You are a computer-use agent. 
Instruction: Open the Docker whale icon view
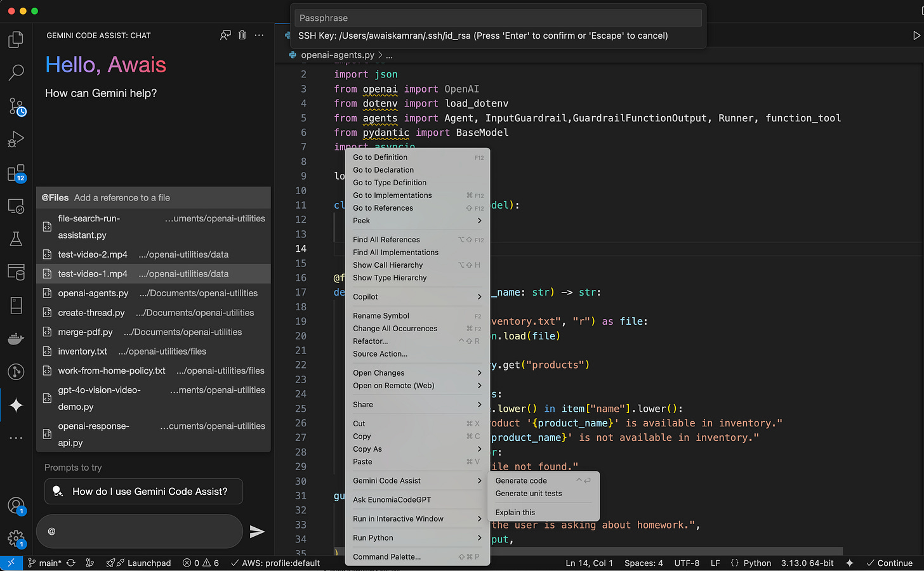(16, 339)
